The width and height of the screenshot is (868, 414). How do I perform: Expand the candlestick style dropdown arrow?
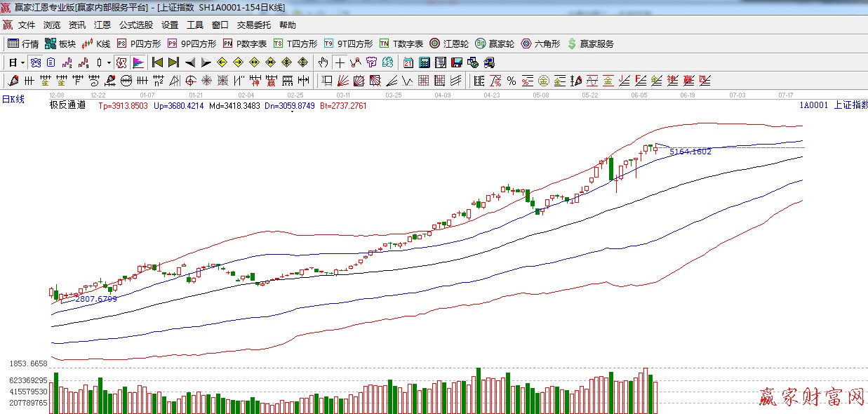point(109,62)
